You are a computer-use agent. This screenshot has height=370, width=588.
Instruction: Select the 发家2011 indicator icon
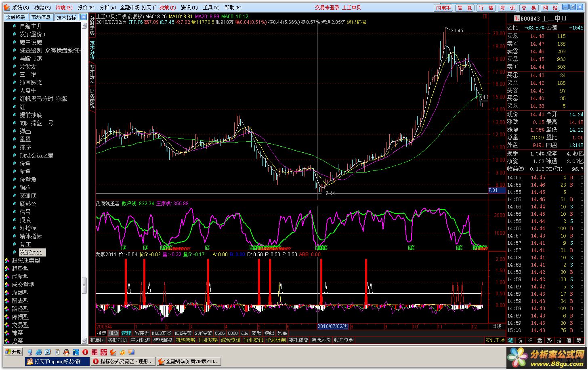pyautogui.click(x=15, y=252)
